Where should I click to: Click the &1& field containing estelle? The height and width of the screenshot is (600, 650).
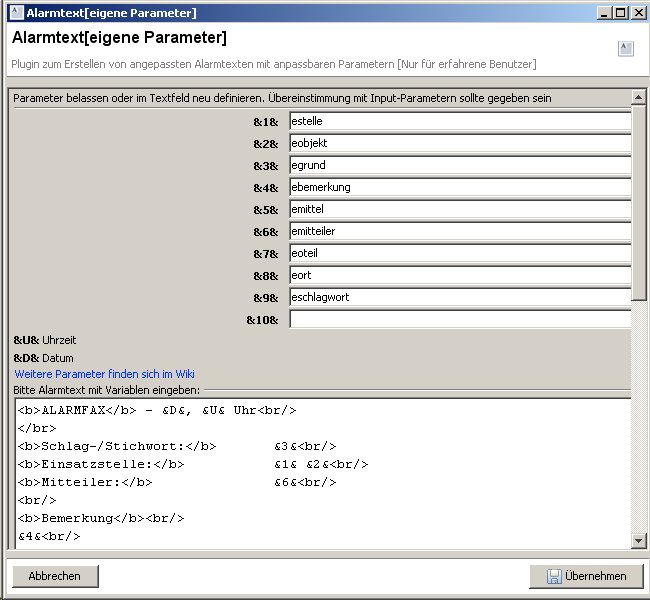tap(459, 121)
